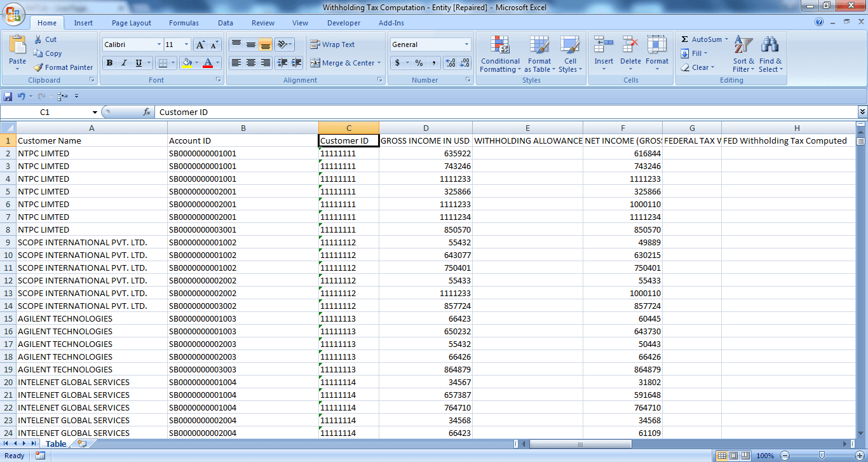The image size is (868, 462).
Task: Click the zoom slider handle
Action: coord(822,456)
